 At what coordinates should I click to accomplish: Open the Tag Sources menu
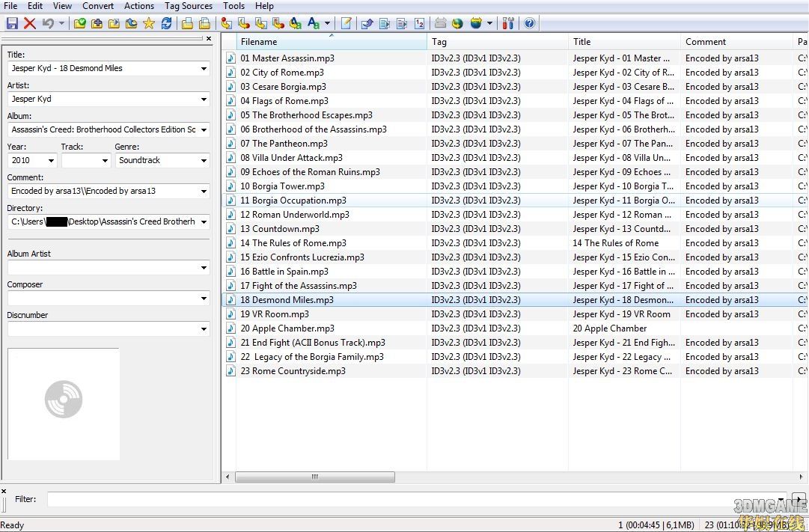point(189,6)
